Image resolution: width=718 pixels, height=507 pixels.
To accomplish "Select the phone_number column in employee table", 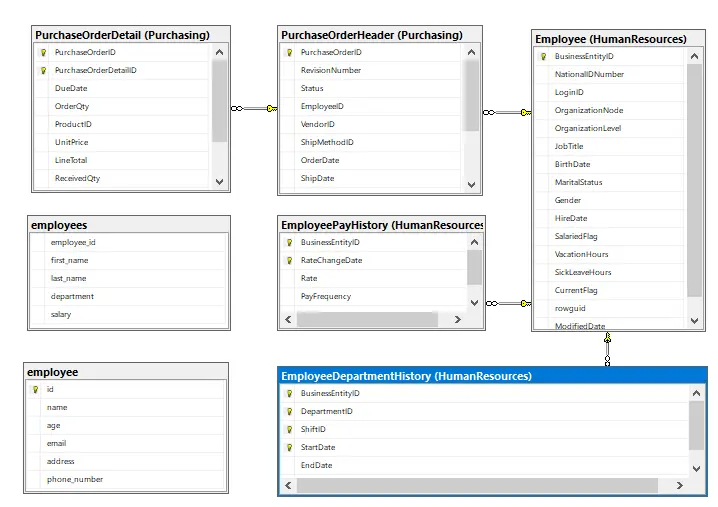I will point(75,480).
